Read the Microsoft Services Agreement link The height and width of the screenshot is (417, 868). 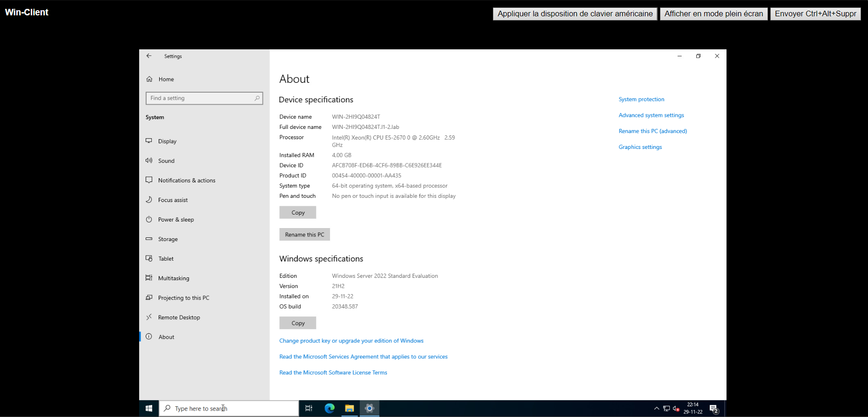pos(363,356)
